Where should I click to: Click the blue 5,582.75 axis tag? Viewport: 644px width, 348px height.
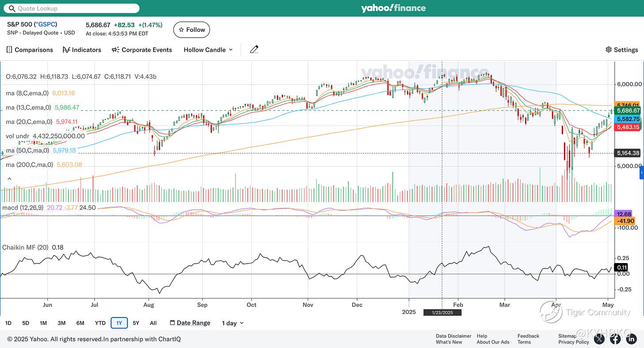(x=627, y=119)
